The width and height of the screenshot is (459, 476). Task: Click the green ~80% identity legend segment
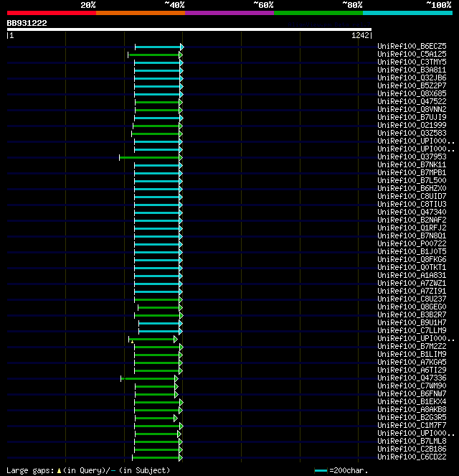tap(318, 13)
